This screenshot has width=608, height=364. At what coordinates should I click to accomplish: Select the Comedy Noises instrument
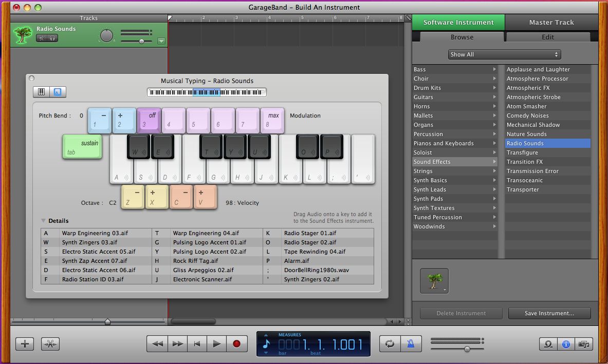[x=547, y=116]
